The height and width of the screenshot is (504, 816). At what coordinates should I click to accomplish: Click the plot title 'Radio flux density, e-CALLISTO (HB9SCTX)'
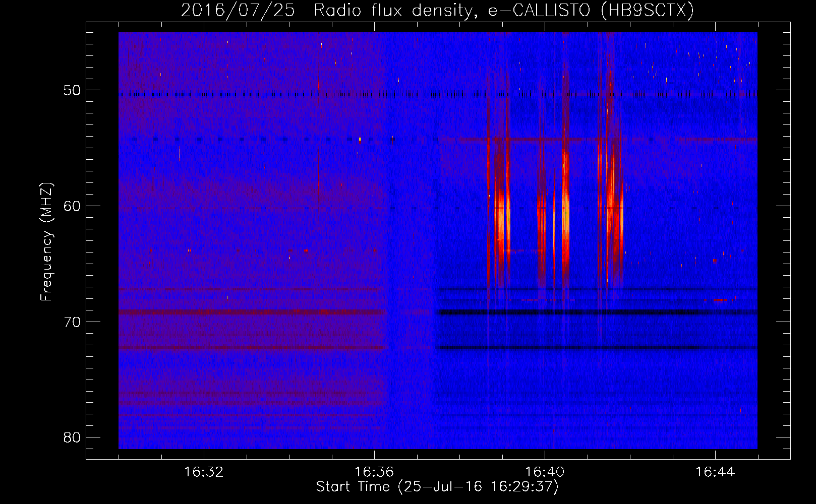pos(503,11)
